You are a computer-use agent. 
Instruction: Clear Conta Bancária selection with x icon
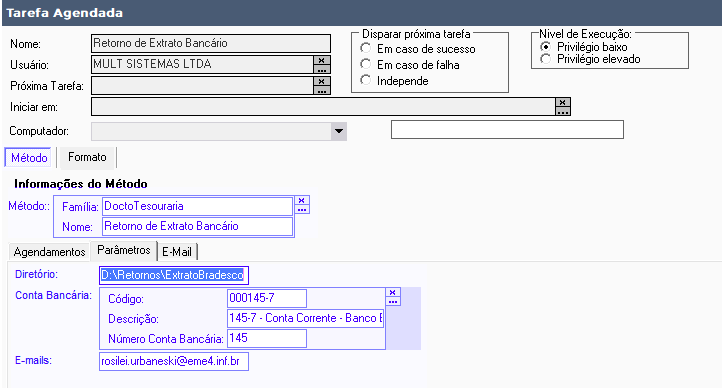393,292
